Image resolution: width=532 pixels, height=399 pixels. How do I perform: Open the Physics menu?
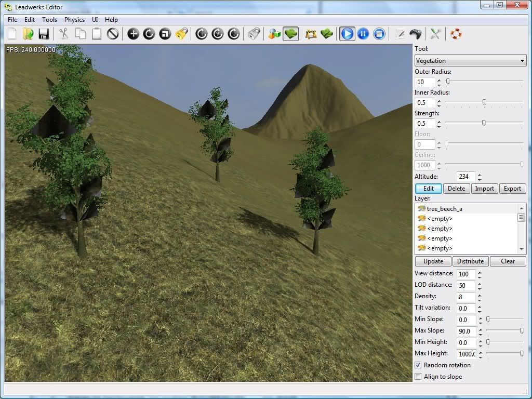click(74, 20)
